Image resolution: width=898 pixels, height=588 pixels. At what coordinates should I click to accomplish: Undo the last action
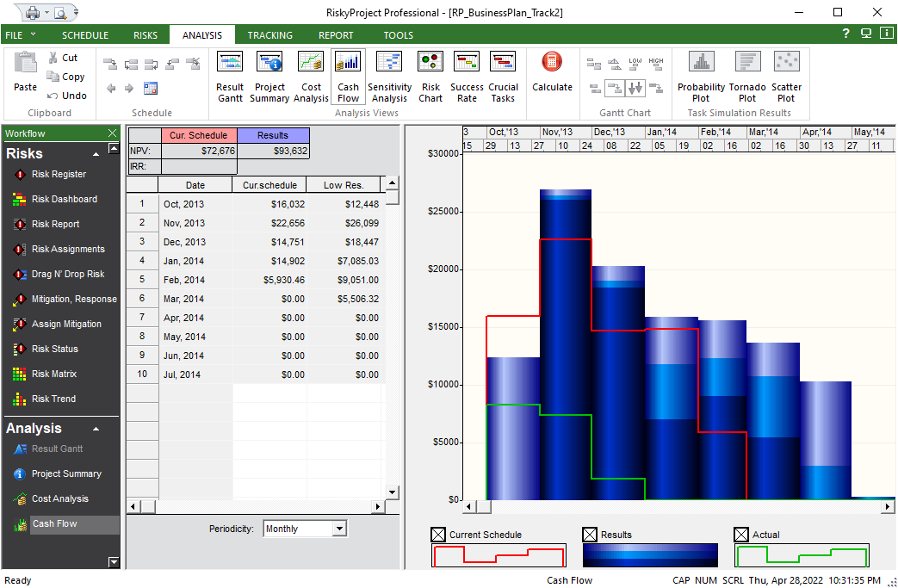(67, 96)
